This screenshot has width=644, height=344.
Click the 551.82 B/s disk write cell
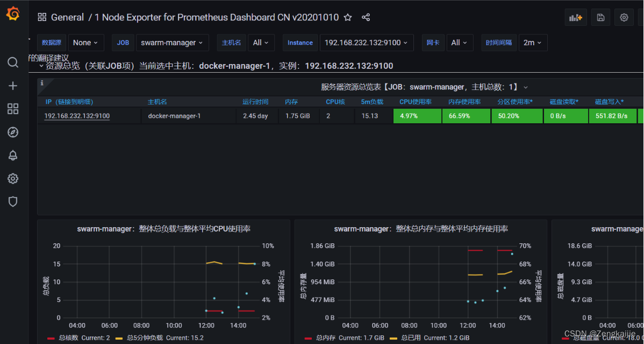click(x=612, y=116)
